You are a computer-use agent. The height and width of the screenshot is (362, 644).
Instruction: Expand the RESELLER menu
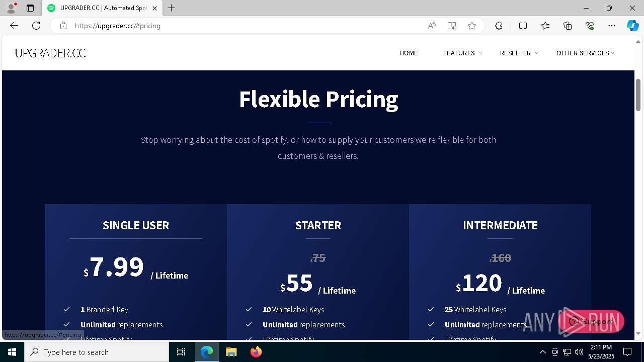pyautogui.click(x=519, y=53)
